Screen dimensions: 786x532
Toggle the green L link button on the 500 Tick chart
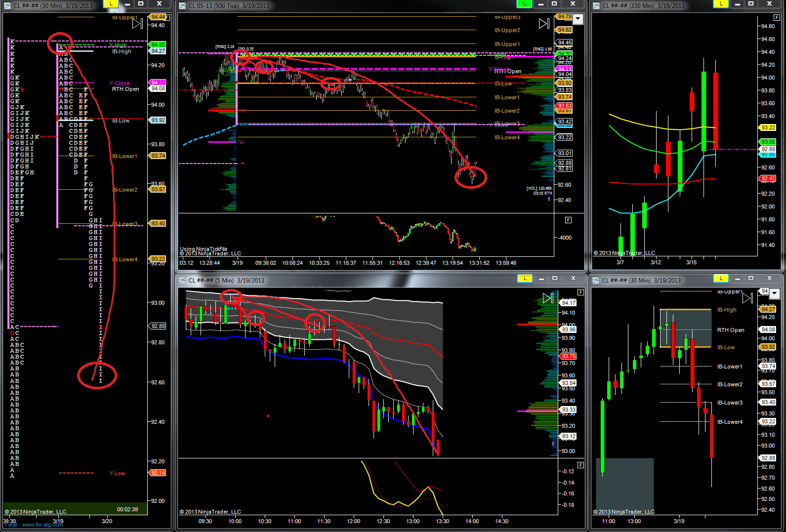pyautogui.click(x=524, y=4)
